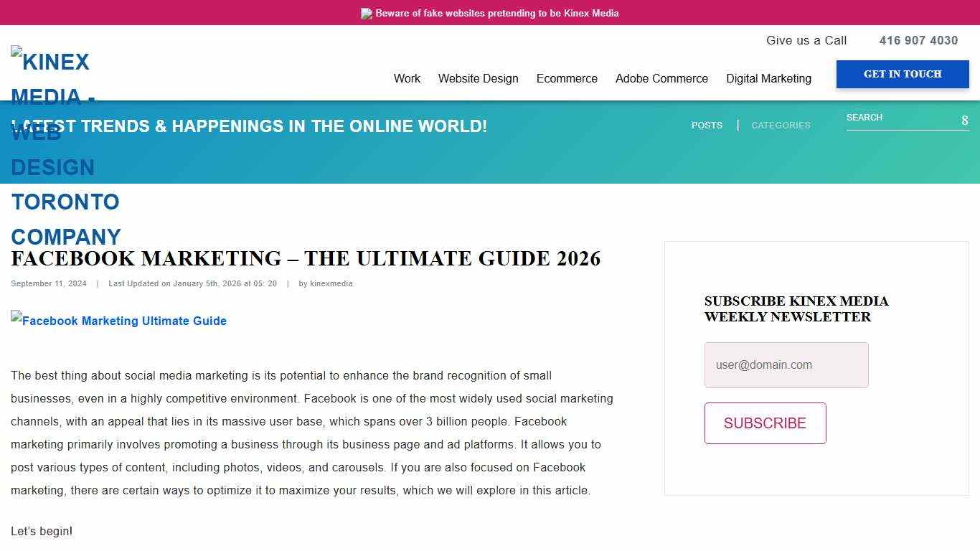Switch to the CATEGORIES tab
Screen dimensions: 980x551
point(781,125)
